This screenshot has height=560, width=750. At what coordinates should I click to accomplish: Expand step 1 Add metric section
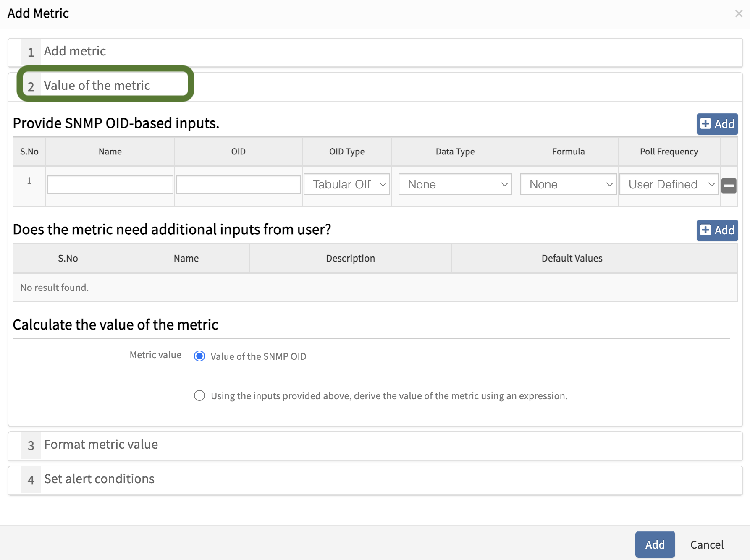[75, 52]
